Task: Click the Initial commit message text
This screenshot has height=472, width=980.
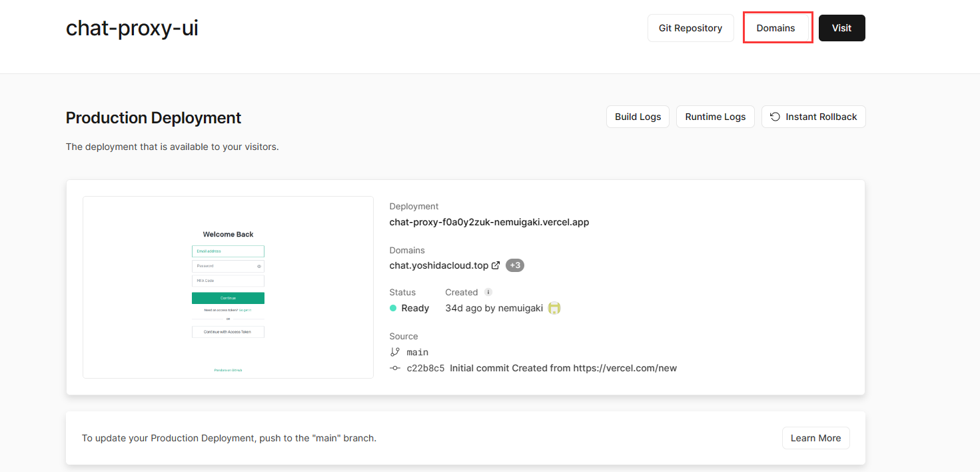Action: coord(563,368)
